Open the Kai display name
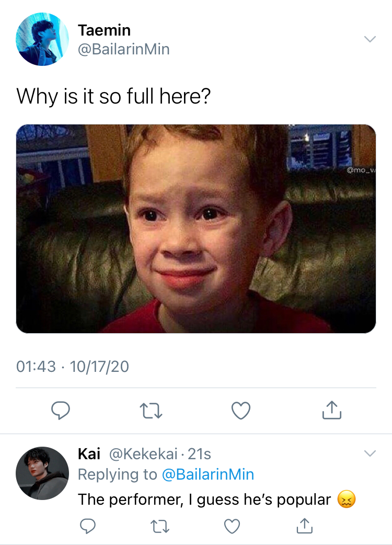 click(89, 454)
